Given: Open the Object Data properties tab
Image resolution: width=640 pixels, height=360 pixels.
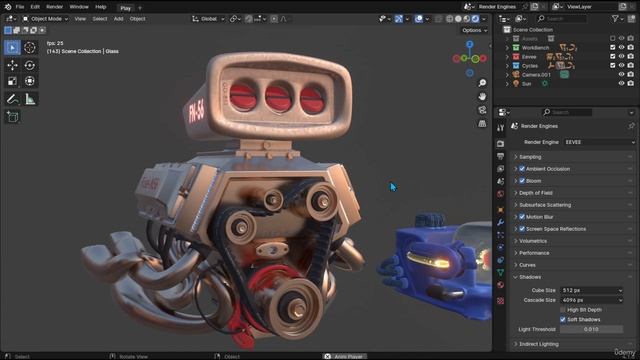Looking at the screenshot, I should click(x=500, y=272).
